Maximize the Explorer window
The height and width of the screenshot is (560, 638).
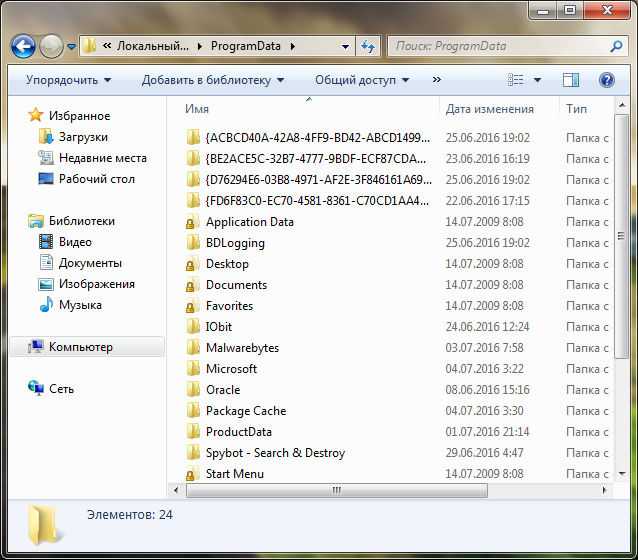click(570, 11)
